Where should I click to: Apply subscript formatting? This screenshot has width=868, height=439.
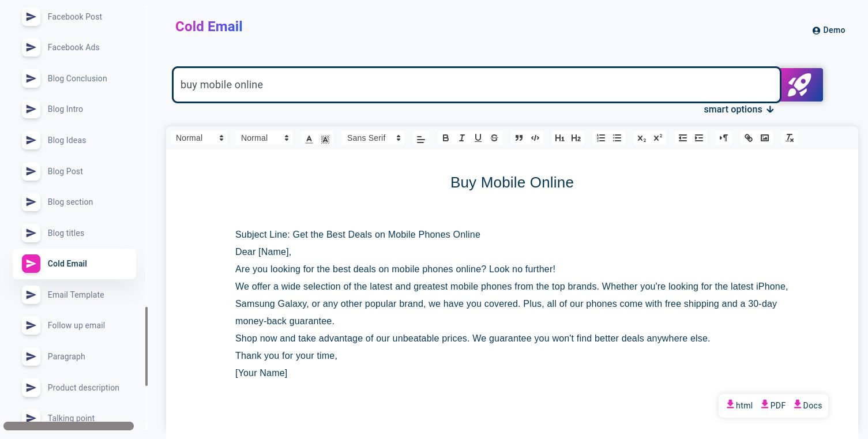click(641, 138)
